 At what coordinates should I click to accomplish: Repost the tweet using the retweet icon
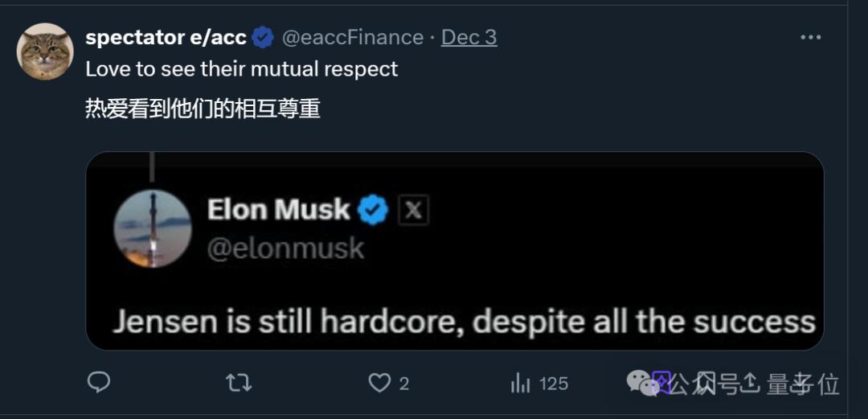coord(239,383)
